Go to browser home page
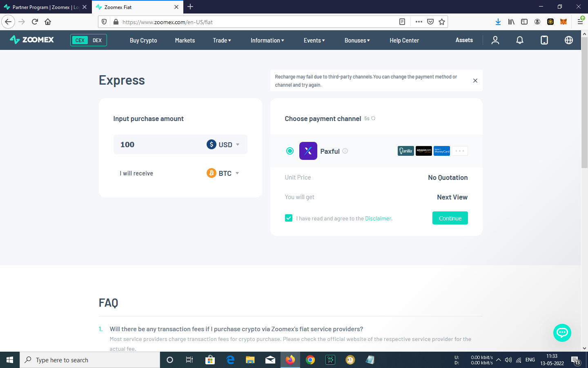The width and height of the screenshot is (588, 368). tap(48, 22)
